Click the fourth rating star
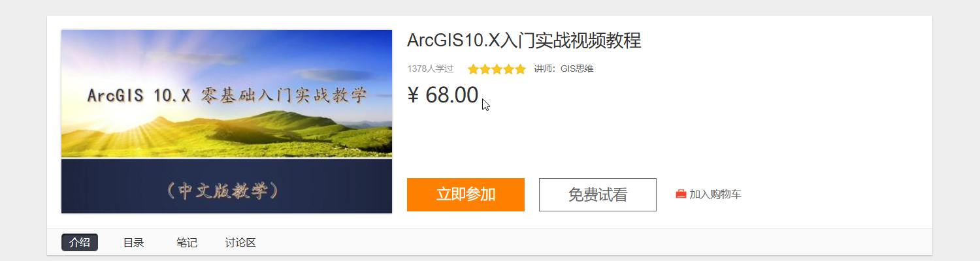980x261 pixels. [x=508, y=69]
